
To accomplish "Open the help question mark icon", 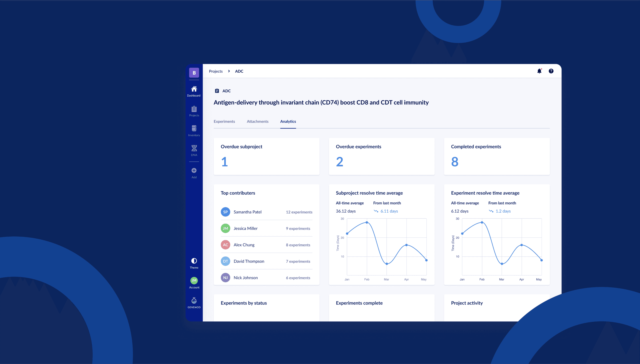I will click(551, 71).
